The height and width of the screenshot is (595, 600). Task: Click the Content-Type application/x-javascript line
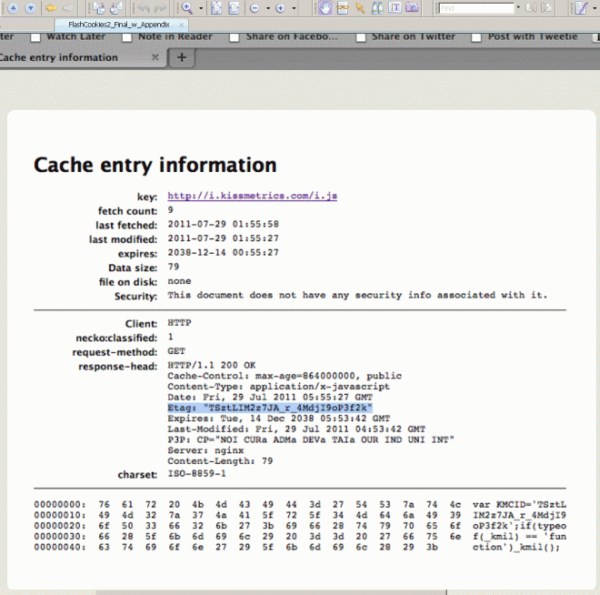coord(278,386)
